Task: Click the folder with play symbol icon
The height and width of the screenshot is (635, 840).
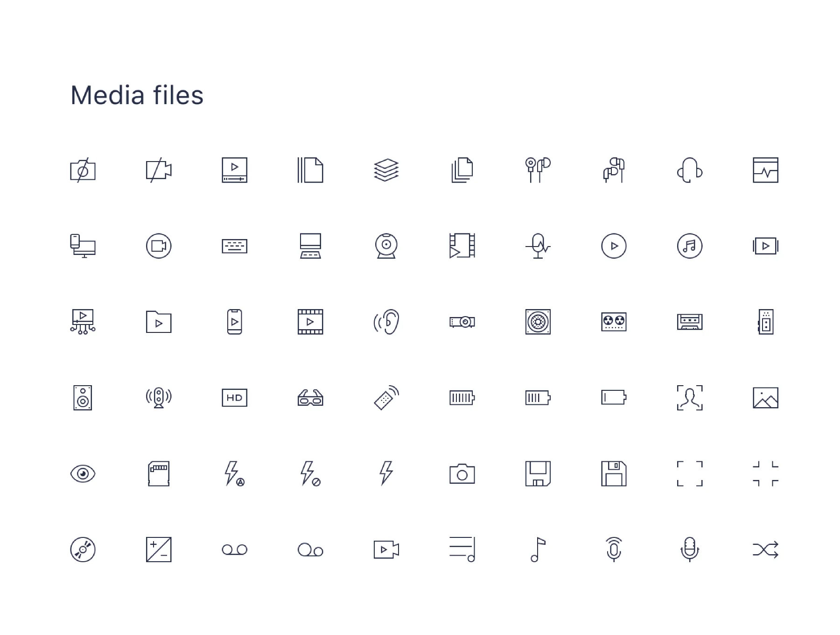Action: [x=159, y=322]
